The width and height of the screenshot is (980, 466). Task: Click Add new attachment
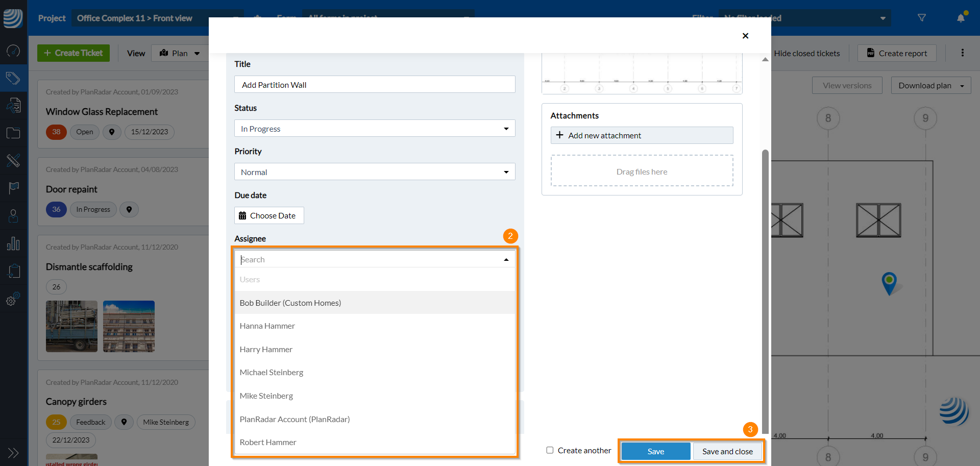pos(642,135)
